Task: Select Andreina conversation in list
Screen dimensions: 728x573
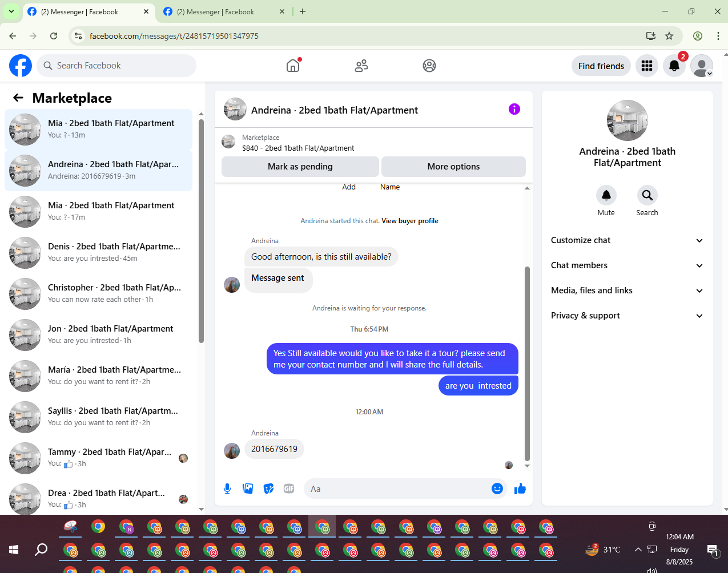Action: [98, 170]
